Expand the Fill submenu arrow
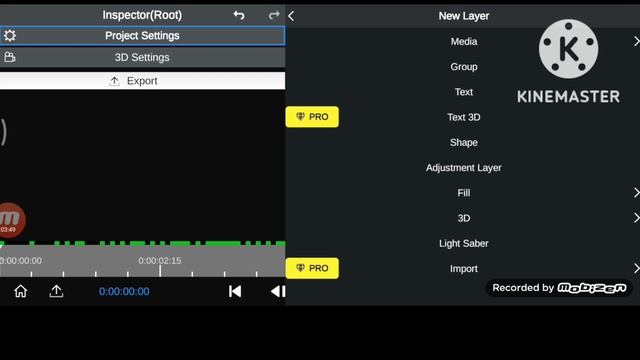The image size is (640, 360). tap(636, 193)
